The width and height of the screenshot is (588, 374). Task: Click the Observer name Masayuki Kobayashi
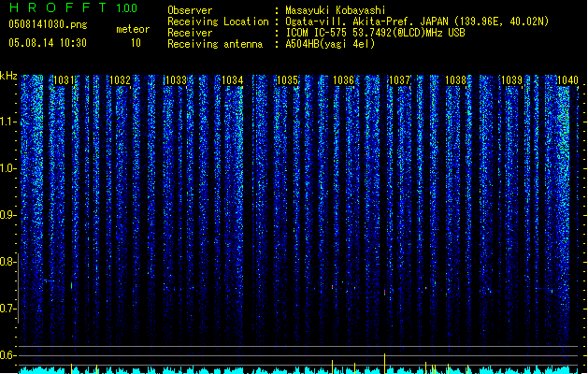(x=336, y=10)
